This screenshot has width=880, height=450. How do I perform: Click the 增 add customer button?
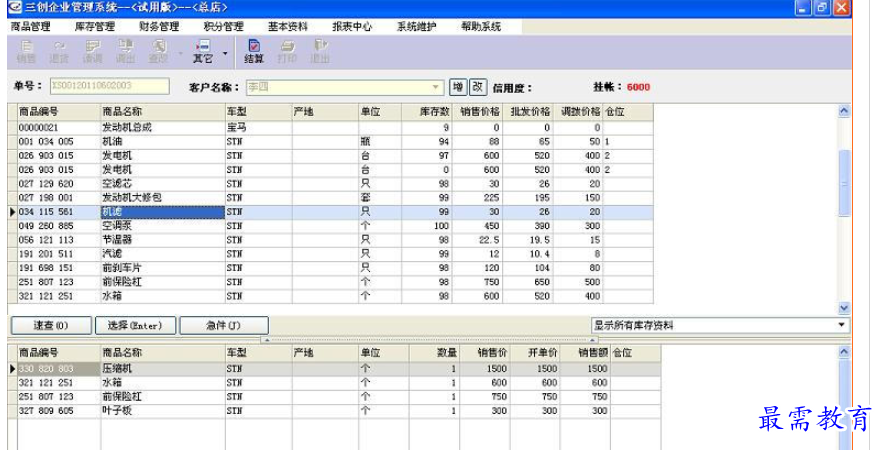[458, 87]
